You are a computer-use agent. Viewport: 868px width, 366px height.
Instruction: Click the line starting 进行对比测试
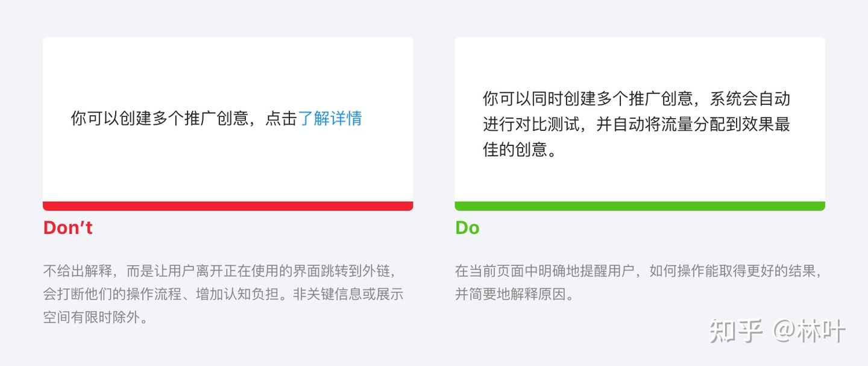(x=637, y=124)
